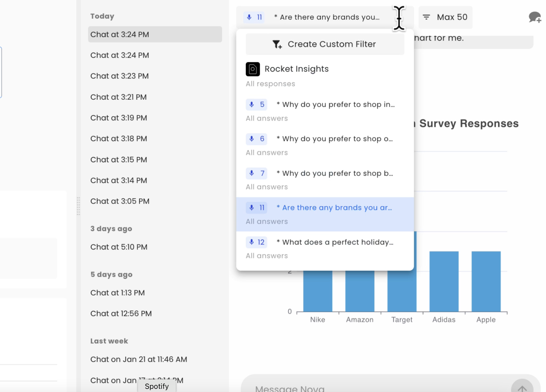The width and height of the screenshot is (546, 392).
Task: Open Chat at 3:18 PM
Action: tap(155, 139)
